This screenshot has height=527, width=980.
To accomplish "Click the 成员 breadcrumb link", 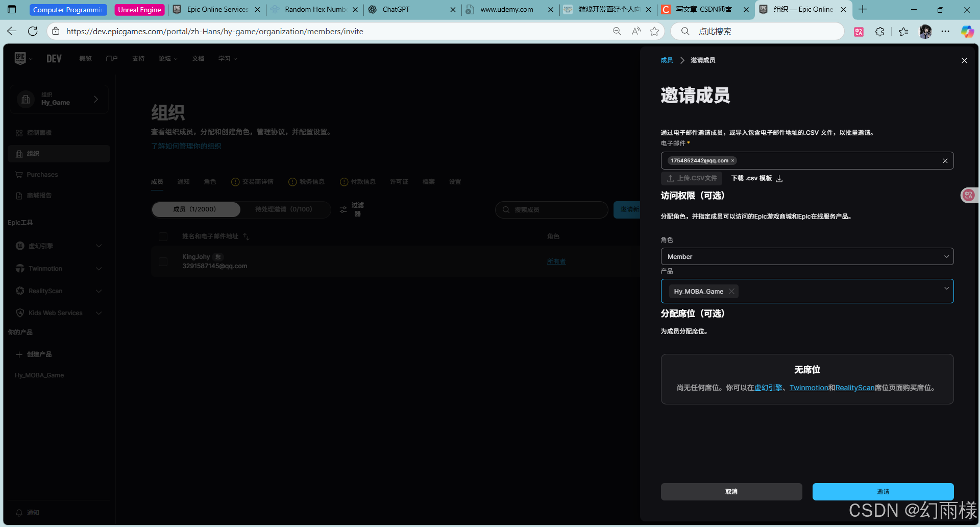I will click(667, 60).
